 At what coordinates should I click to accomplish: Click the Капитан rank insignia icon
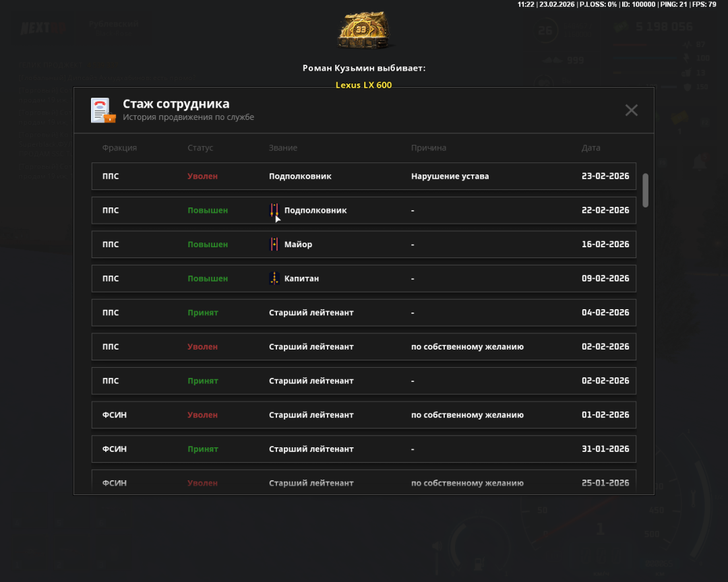pos(274,278)
